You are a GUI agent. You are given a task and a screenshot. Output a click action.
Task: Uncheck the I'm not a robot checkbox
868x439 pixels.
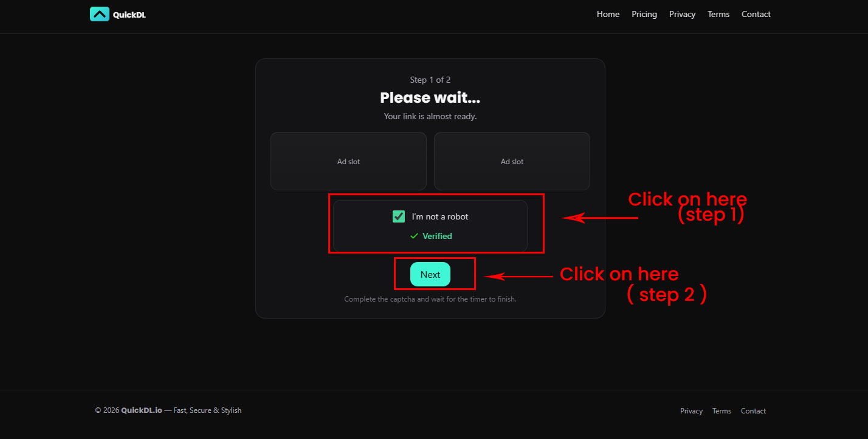pos(399,216)
